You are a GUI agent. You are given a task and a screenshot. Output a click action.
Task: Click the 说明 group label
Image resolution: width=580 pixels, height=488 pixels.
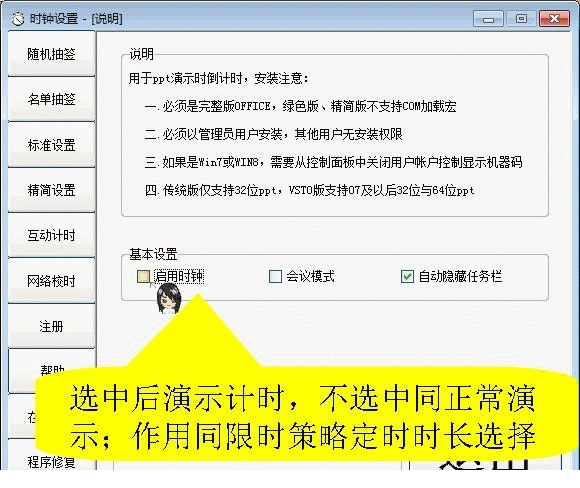141,54
